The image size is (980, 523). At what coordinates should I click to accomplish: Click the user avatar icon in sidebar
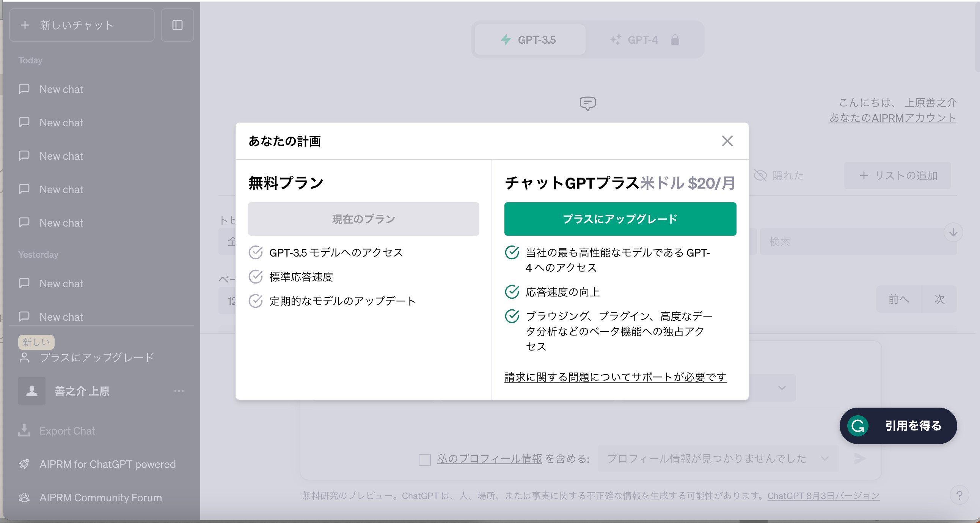coord(31,391)
